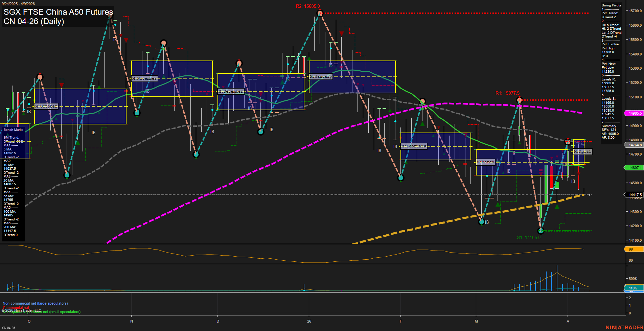
Task: Toggle the Non-commercial net legend entry
Action: point(35,303)
